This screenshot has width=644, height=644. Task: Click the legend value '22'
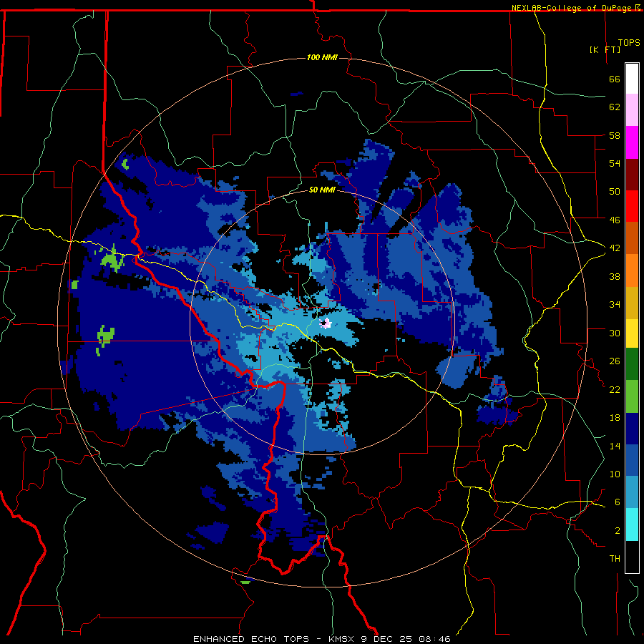pos(615,389)
